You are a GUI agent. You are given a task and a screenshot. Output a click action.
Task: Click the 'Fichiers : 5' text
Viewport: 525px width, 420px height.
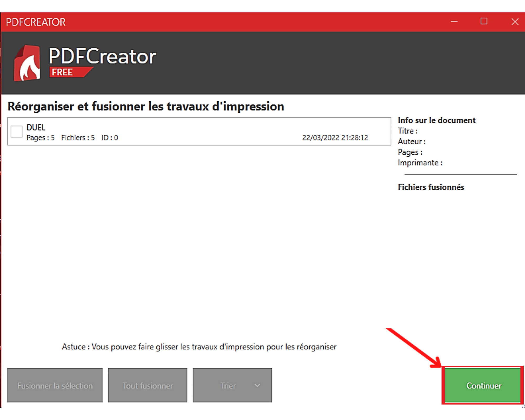pos(78,138)
